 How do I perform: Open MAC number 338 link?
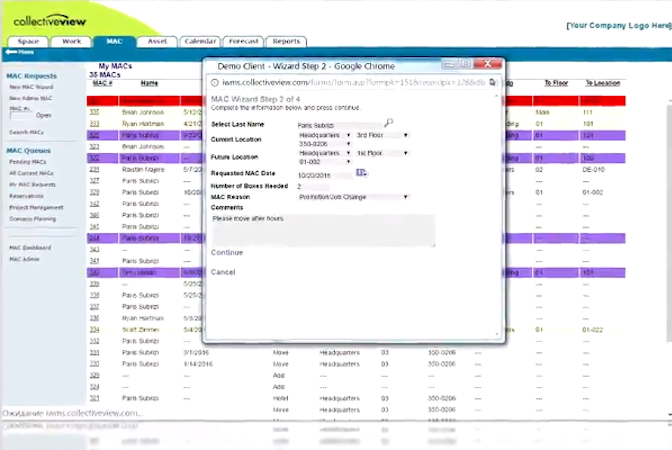(x=94, y=295)
